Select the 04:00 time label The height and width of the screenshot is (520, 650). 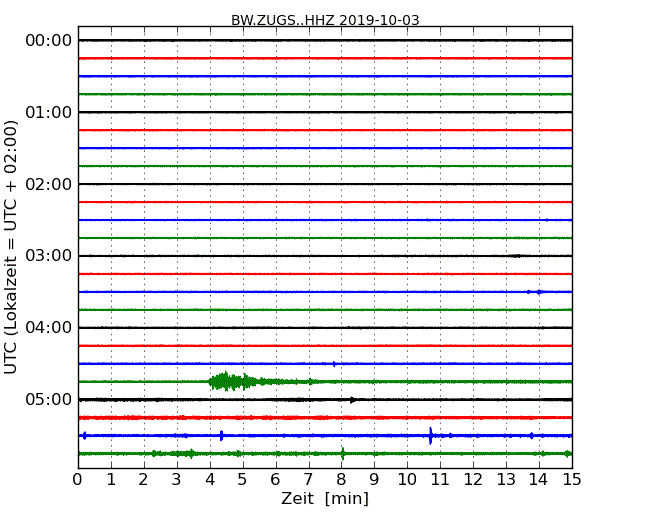coord(49,328)
